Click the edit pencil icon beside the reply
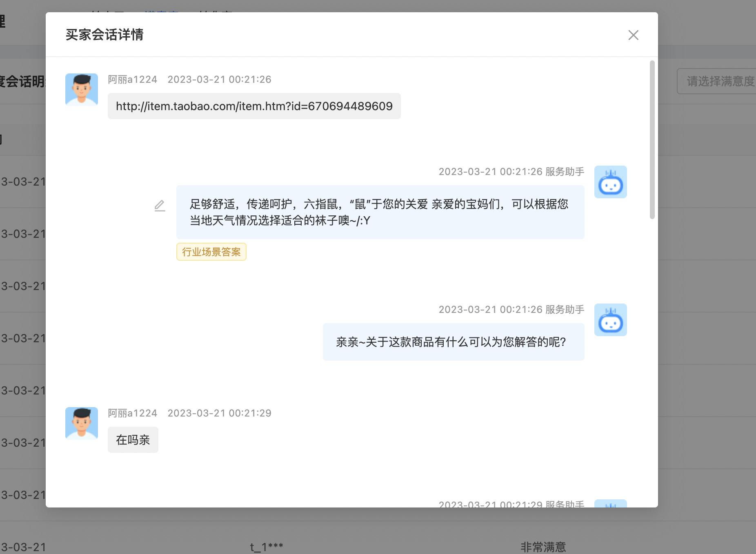The height and width of the screenshot is (554, 756). click(160, 206)
